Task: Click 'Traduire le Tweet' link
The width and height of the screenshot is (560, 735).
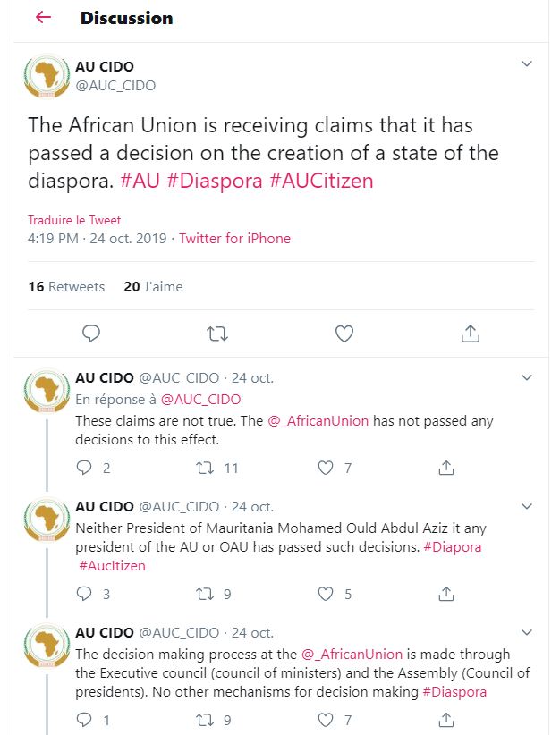Action: 74,220
